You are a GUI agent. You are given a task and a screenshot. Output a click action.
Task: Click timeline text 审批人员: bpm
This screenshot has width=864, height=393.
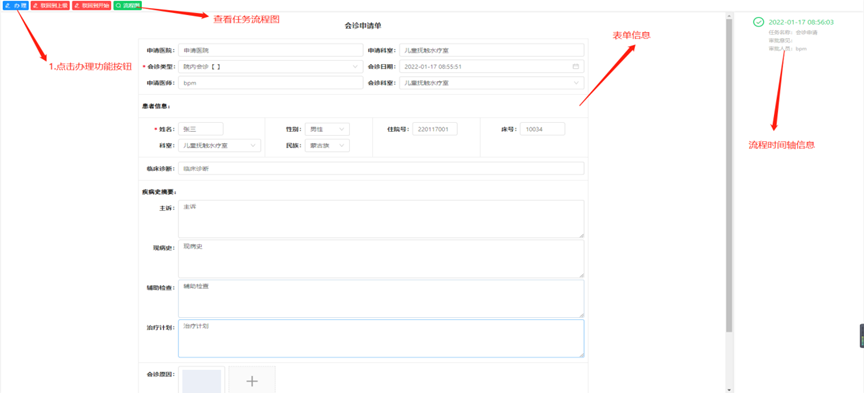click(x=788, y=49)
